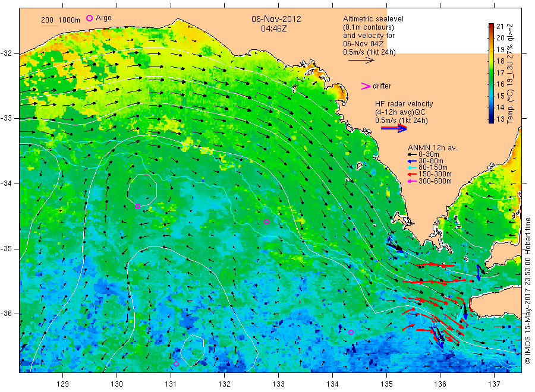Viewport: 535px width, 392px height.
Task: Select the red 150-300m arrow in ANMN legend
Action: coord(412,174)
